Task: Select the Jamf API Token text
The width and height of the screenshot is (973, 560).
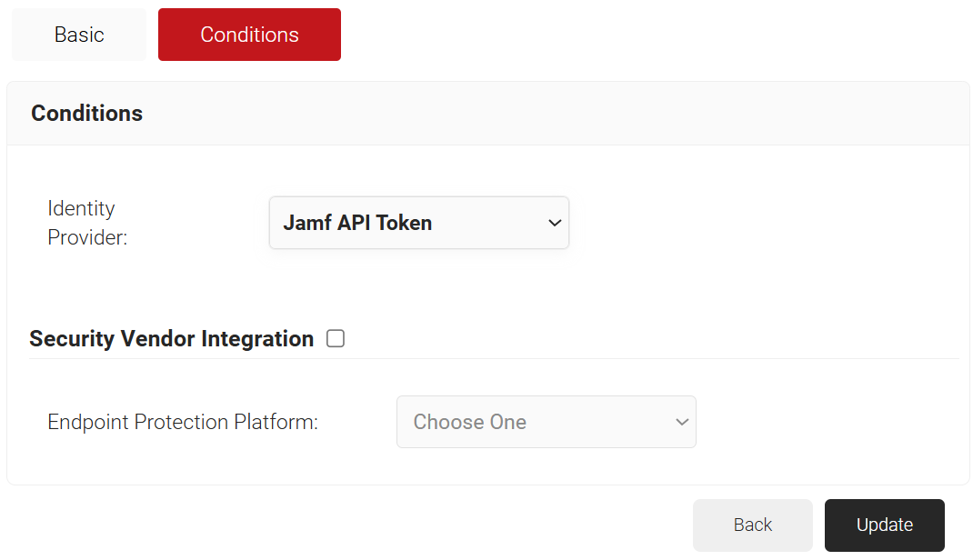Action: pos(357,223)
